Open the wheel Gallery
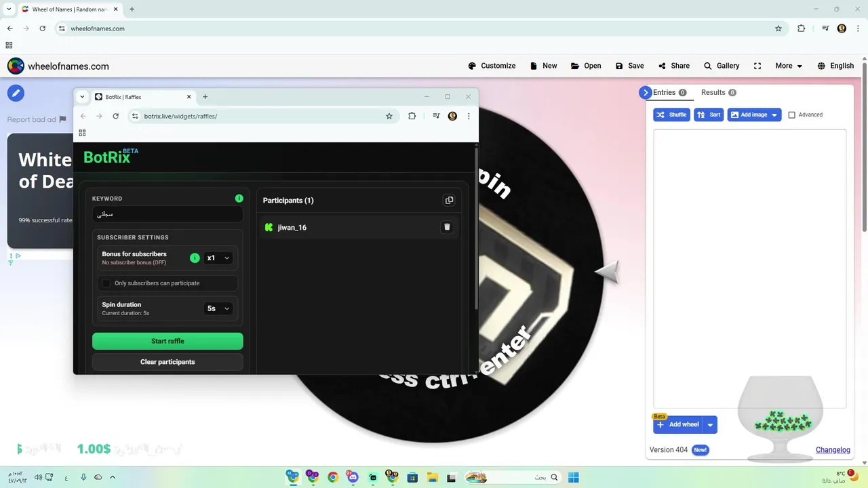868x488 pixels. point(721,66)
